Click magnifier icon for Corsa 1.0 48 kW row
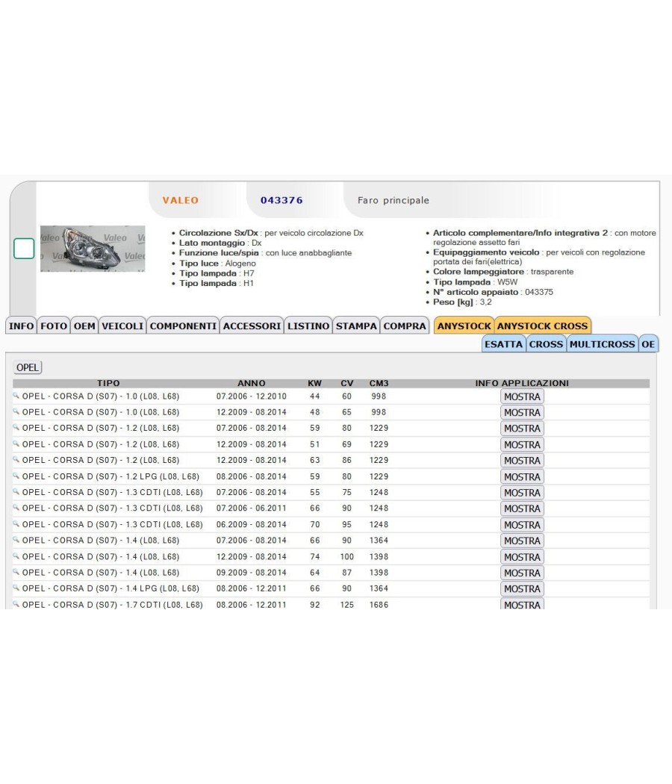 (16, 411)
